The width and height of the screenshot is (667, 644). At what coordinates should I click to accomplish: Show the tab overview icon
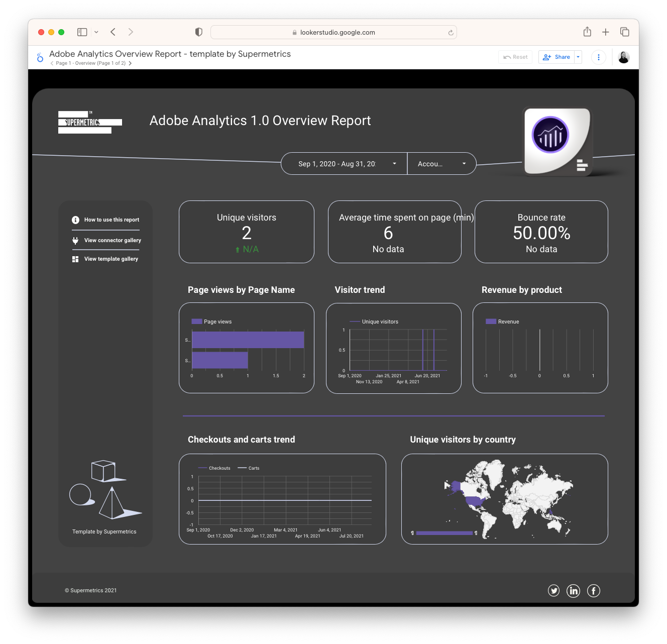(x=625, y=32)
